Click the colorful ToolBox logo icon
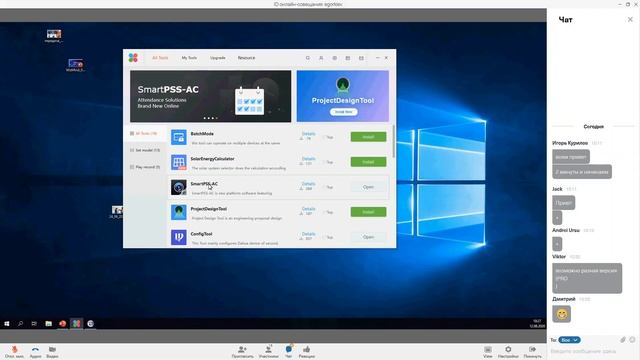The image size is (640, 360). click(133, 58)
